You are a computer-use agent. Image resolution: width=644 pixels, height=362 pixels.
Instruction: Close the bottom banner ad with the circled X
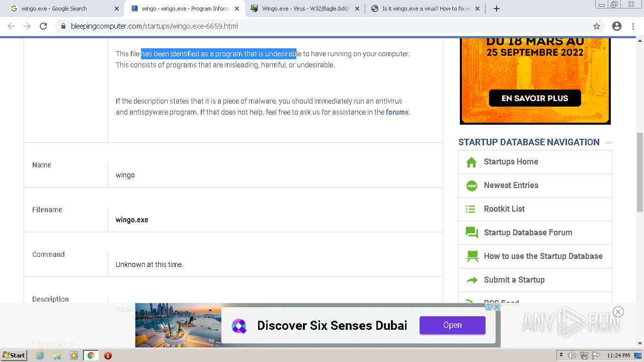point(618,312)
